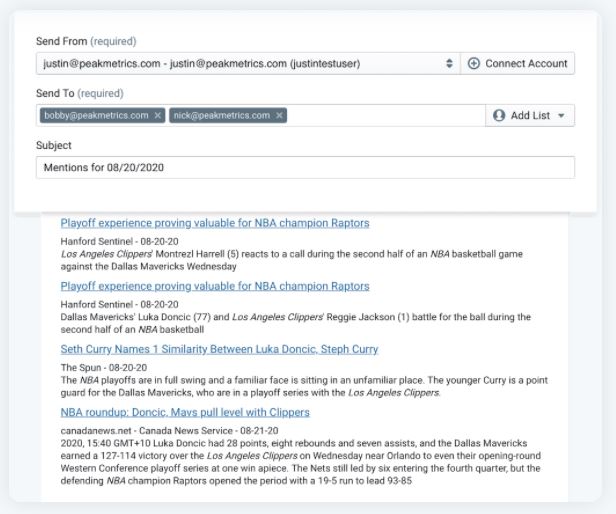Screen dimensions: 616x514
Task: Click the Send From selector arrows icon
Action: [449, 63]
